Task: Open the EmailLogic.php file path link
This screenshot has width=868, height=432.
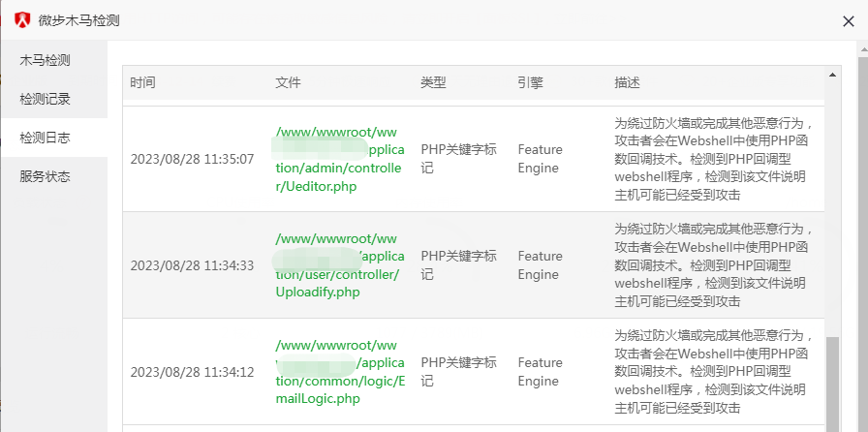Action: 340,372
